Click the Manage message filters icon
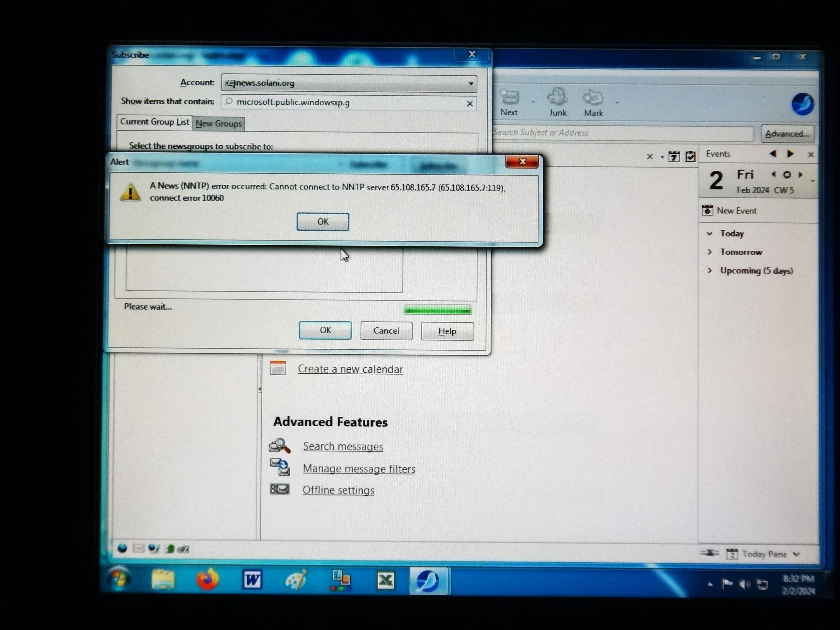The height and width of the screenshot is (630, 840). click(280, 467)
